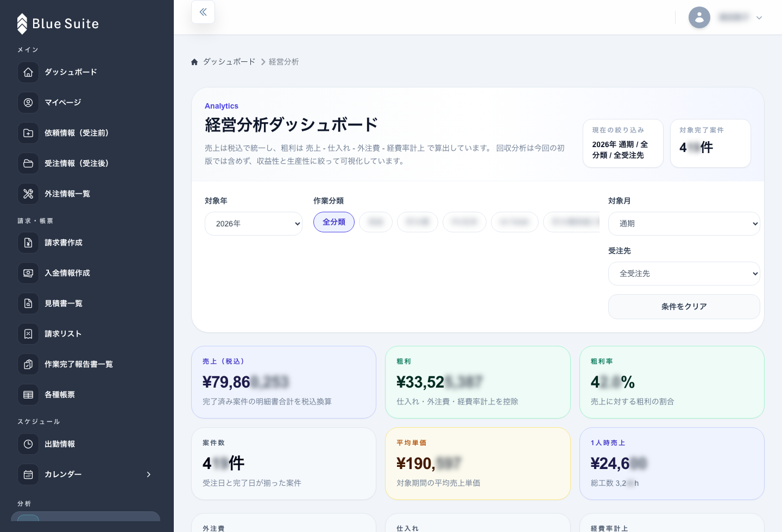This screenshot has width=782, height=532.
Task: Select the 外注情報一覧 tools icon
Action: pos(28,194)
